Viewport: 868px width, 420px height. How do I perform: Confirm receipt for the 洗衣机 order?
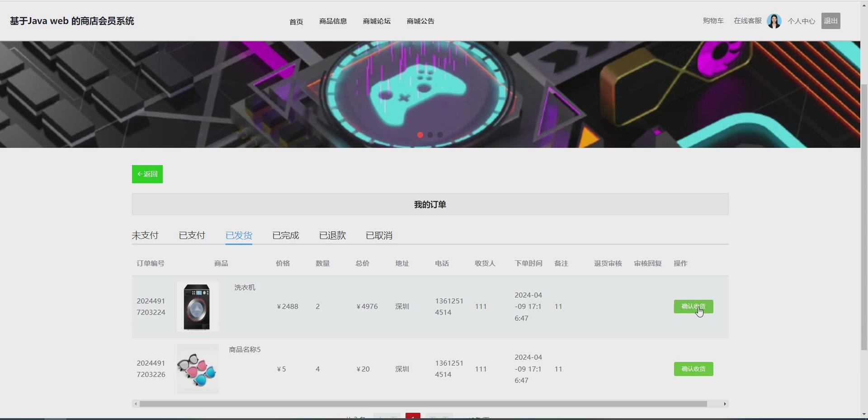(x=693, y=306)
